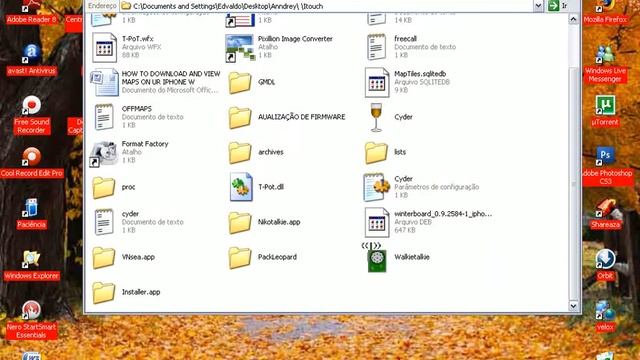640x360 pixels.
Task: Open the Nikotalkie.app folder icon
Action: point(240,223)
